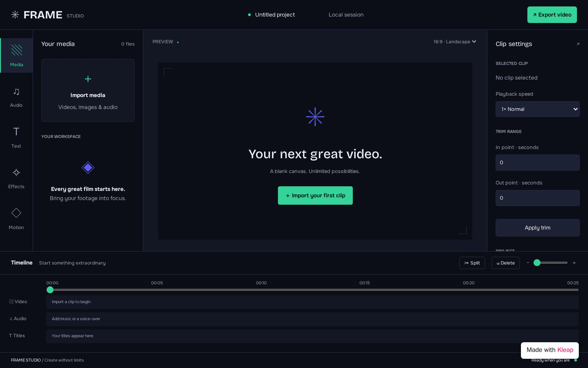Select the Text tool in the sidebar
This screenshot has width=588, height=368.
pyautogui.click(x=16, y=138)
